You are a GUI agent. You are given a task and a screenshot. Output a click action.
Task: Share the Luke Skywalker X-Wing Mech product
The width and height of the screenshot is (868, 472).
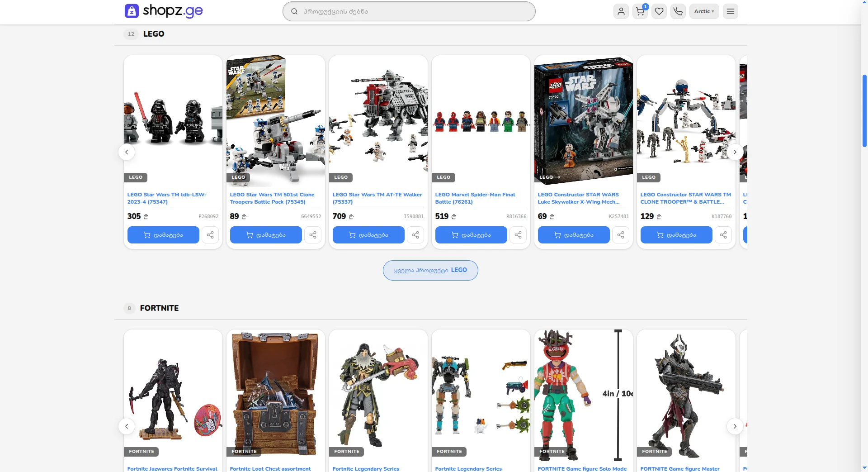621,235
